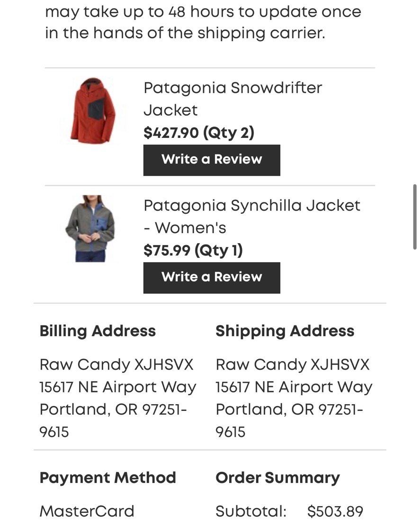Click the Subtotal label in Order Summary
Screen dimensions: 420x526
pyautogui.click(x=250, y=511)
